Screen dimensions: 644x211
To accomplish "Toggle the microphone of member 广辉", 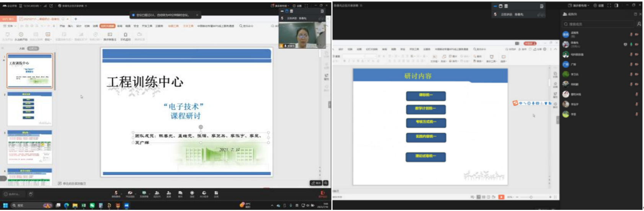I will 631,64.
